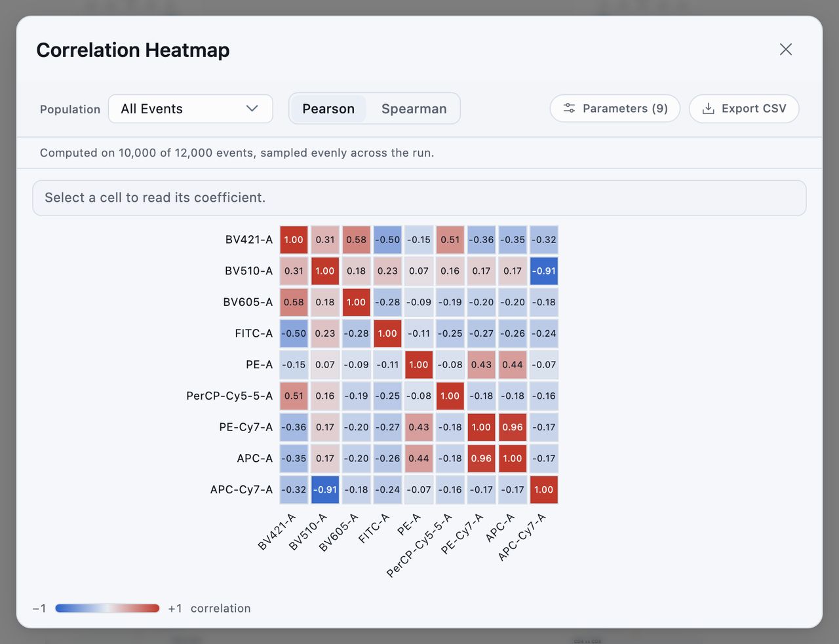Click the cell BV510-A row, FITC-A column showing 0.23
839x644 pixels.
[387, 271]
